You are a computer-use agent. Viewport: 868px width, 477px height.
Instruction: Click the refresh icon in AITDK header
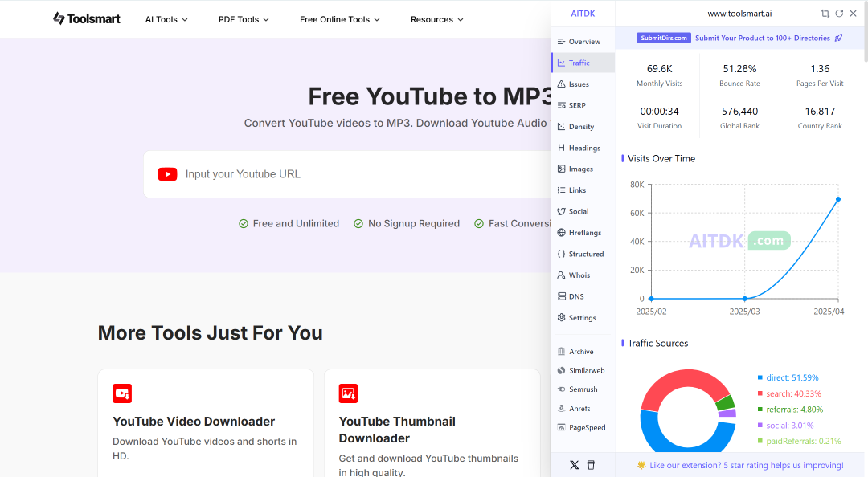(839, 14)
